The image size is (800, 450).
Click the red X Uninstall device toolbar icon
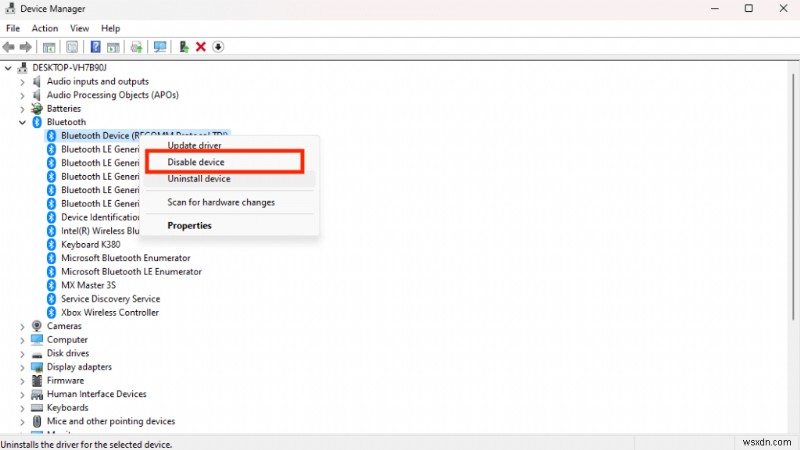pos(201,47)
